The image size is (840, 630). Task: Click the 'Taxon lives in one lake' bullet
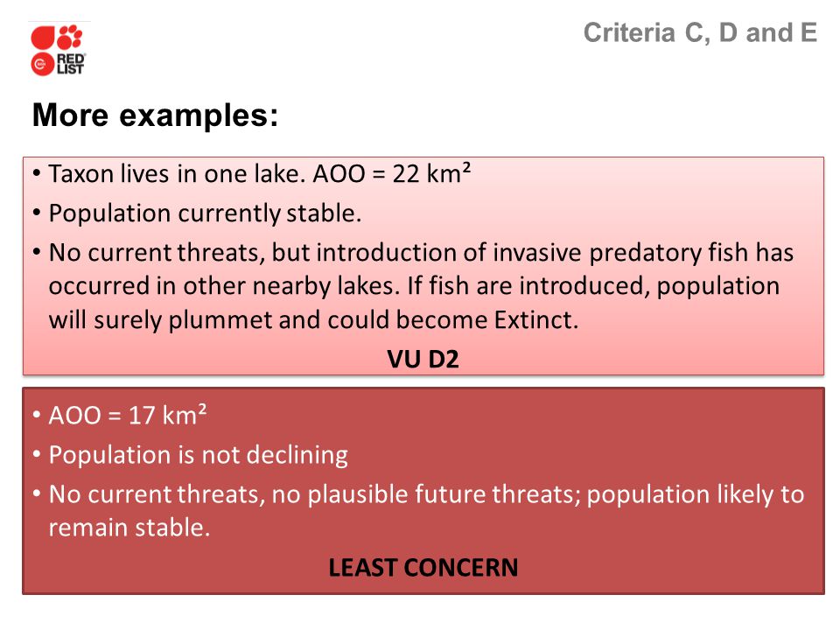(x=252, y=174)
